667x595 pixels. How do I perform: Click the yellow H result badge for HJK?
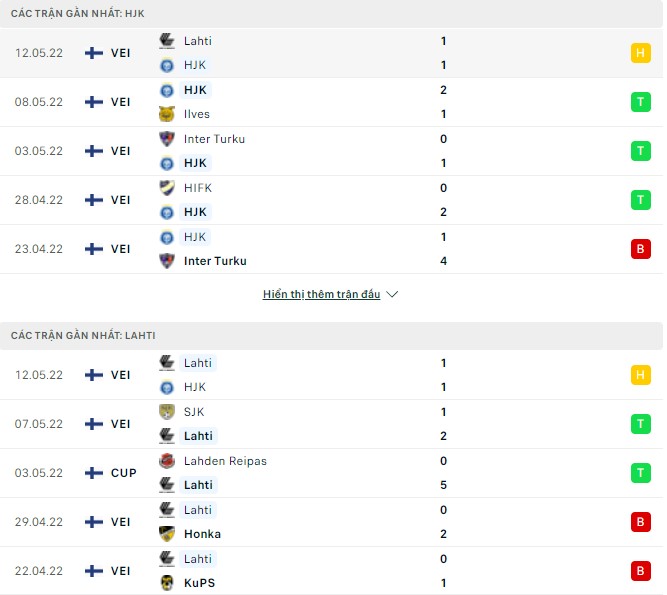tap(640, 53)
